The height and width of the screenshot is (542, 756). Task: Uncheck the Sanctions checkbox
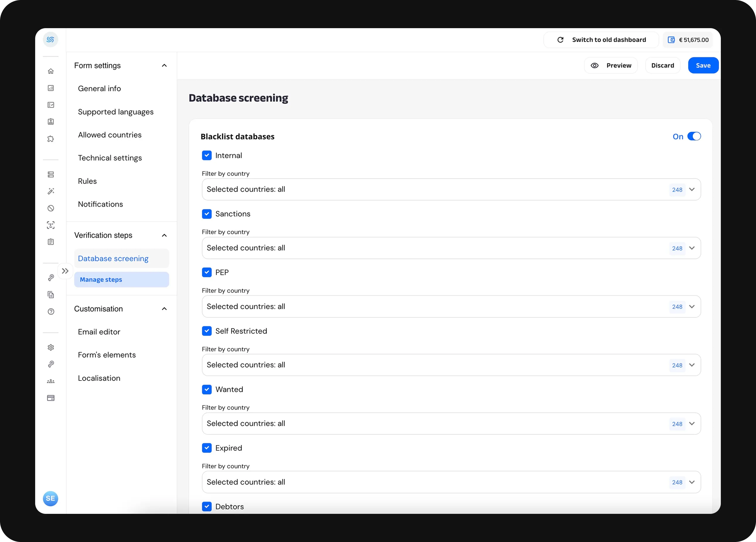[207, 214]
